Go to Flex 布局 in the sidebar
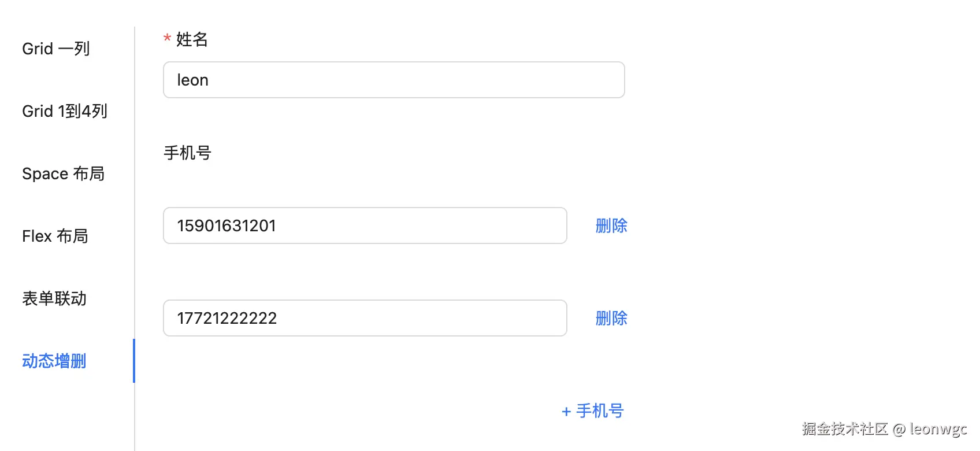The image size is (980, 451). coord(55,236)
